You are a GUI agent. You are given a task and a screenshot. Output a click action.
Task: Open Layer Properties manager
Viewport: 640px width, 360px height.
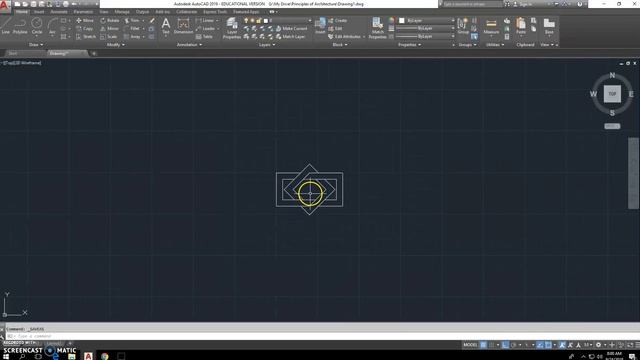(232, 28)
